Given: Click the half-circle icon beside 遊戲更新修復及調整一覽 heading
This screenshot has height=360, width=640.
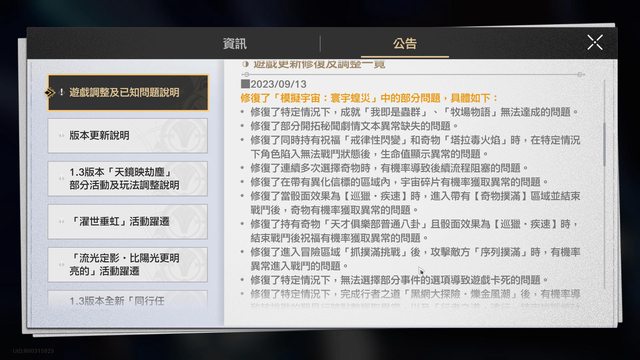Looking at the screenshot, I should (245, 64).
